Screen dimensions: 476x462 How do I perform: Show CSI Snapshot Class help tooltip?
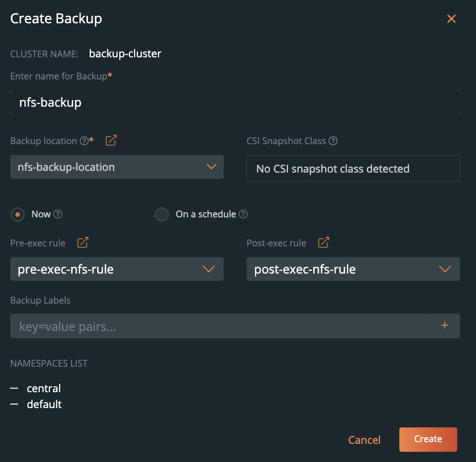pos(333,141)
